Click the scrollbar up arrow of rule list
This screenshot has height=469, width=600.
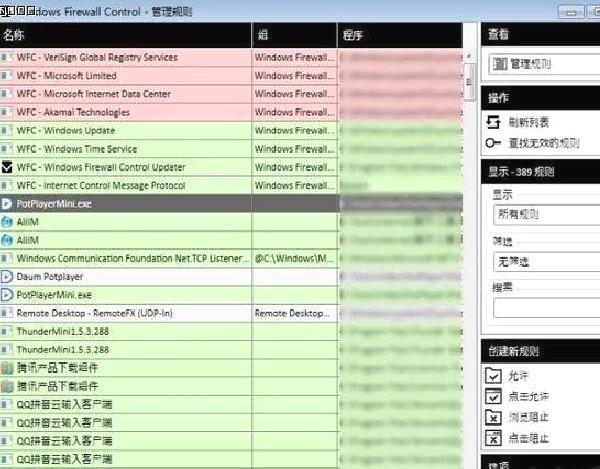pyautogui.click(x=470, y=56)
